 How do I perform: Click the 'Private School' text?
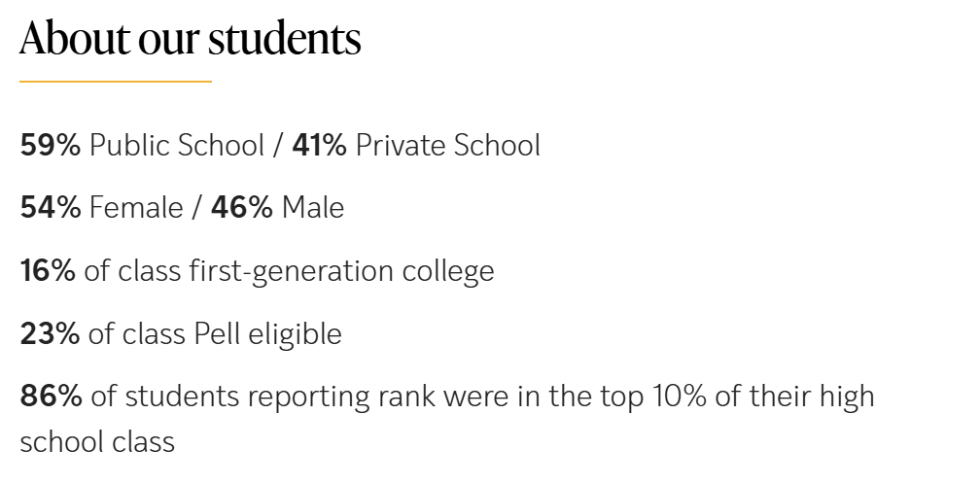tap(447, 146)
